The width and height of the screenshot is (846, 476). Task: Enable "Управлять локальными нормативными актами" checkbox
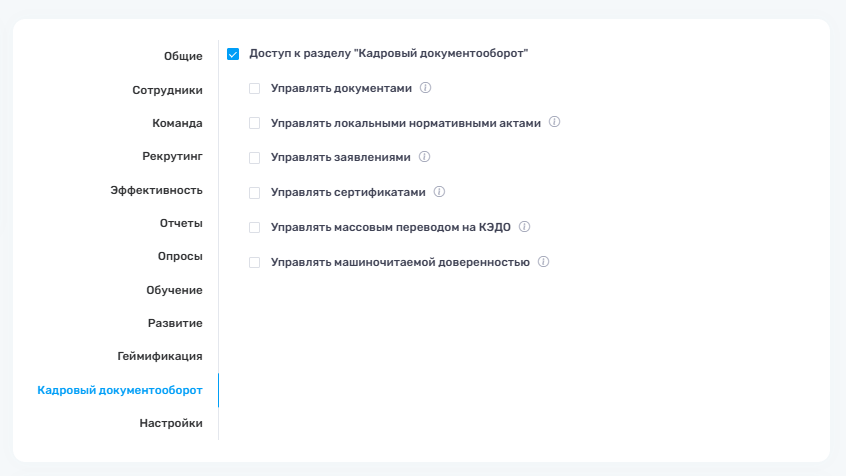[255, 123]
